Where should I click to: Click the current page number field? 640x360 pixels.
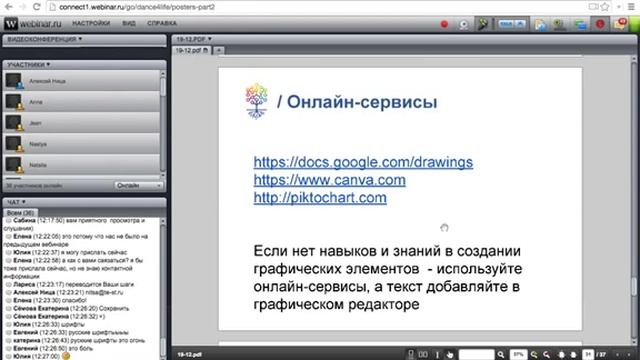coord(588,355)
